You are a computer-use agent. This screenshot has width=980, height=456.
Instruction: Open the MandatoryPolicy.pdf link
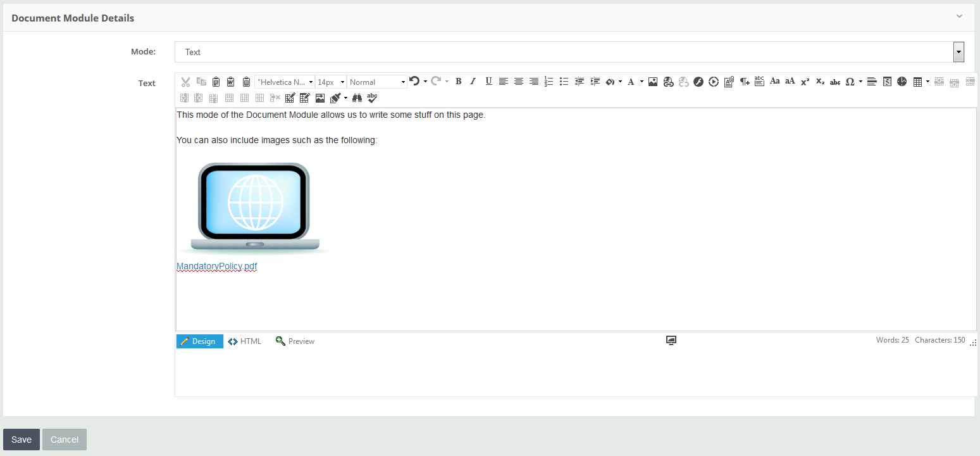[216, 266]
